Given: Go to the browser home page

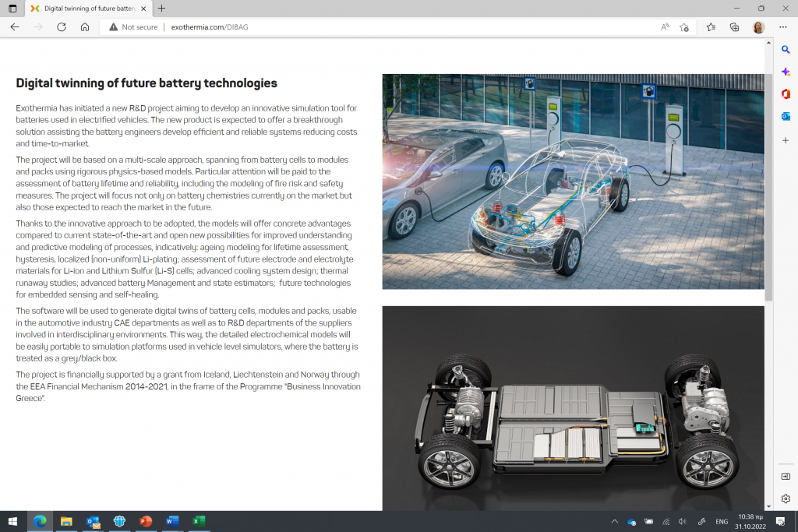Looking at the screenshot, I should (85, 27).
